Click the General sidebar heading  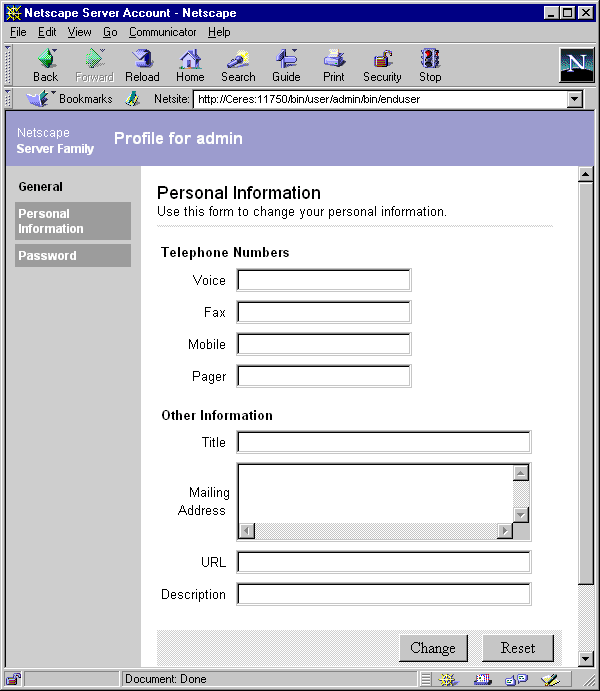(x=41, y=187)
